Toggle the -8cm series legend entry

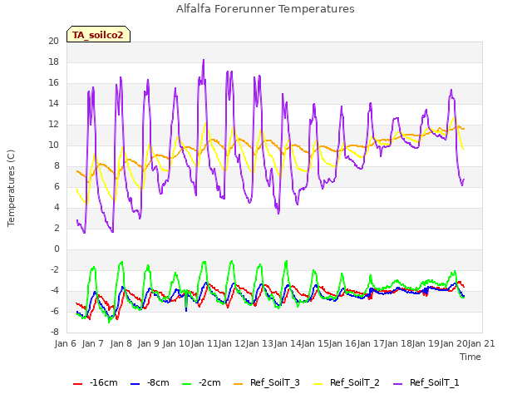(x=150, y=382)
